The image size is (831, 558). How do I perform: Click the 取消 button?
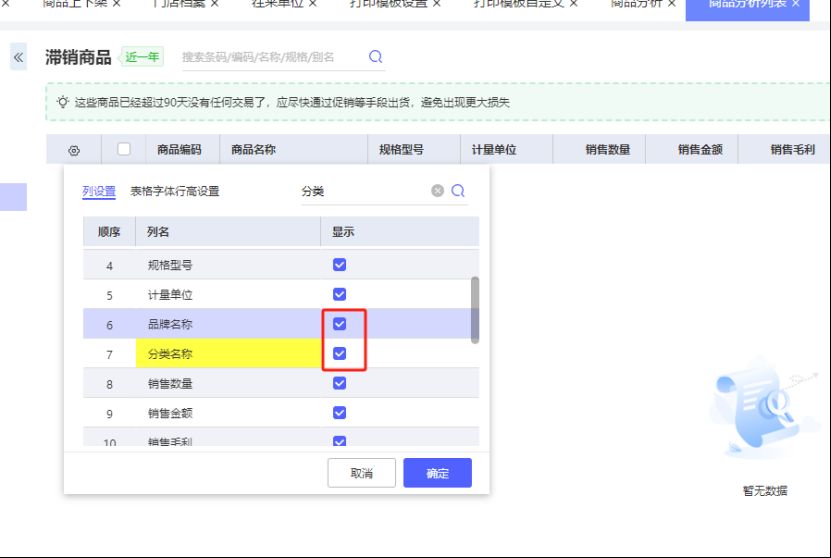click(x=361, y=473)
